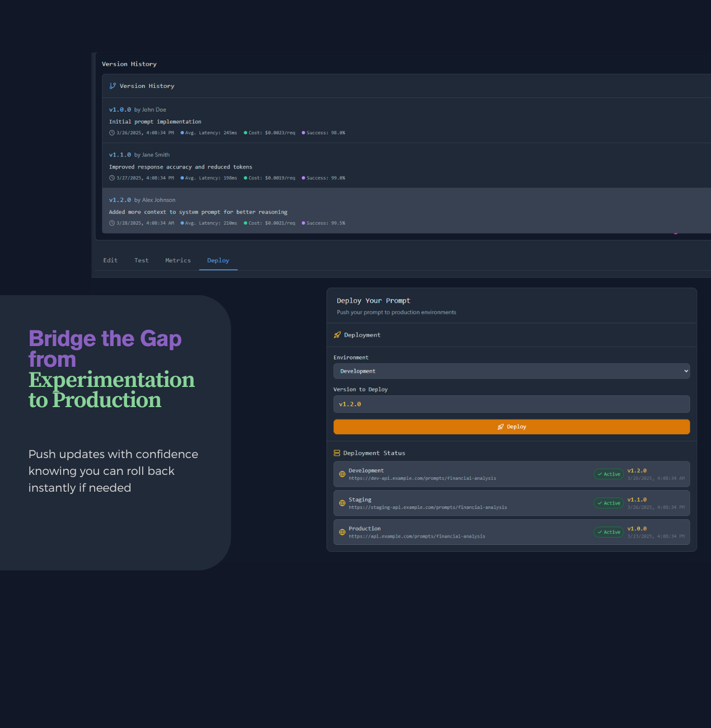The width and height of the screenshot is (711, 728).
Task: Click the orange Deploy button
Action: [x=512, y=427]
